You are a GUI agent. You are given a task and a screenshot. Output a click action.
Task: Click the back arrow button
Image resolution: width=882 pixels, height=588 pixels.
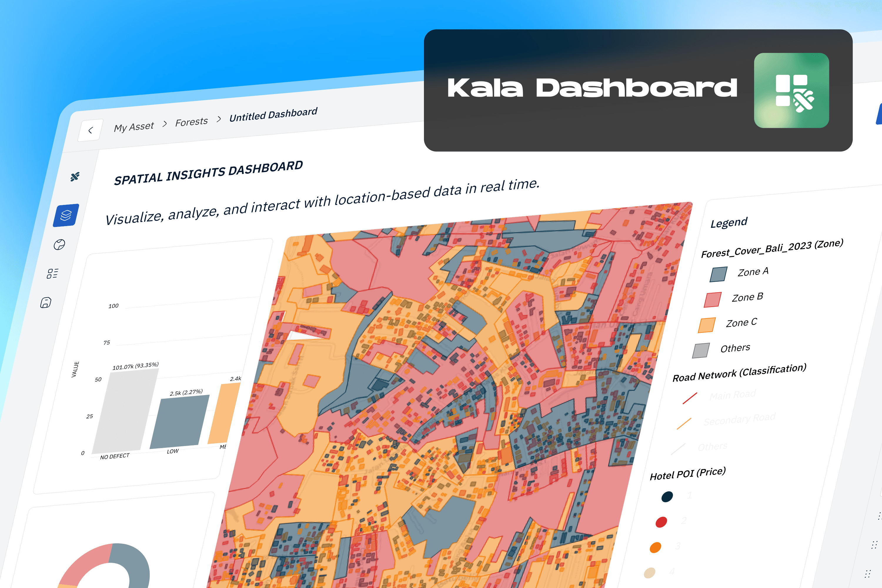click(90, 130)
